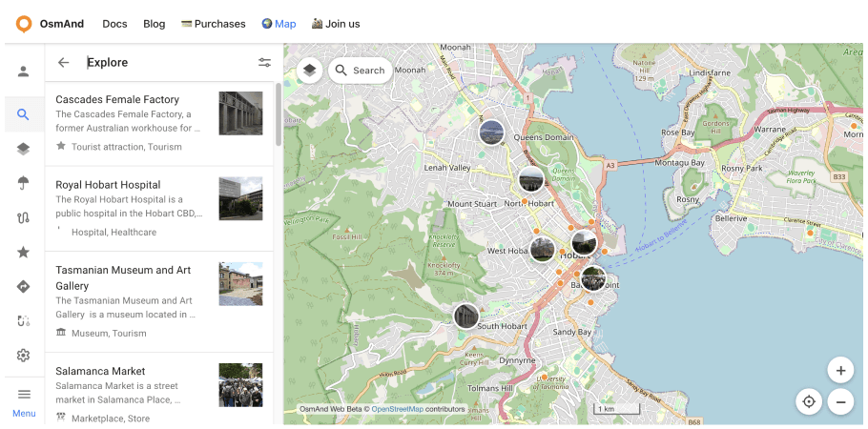The width and height of the screenshot is (868, 429).
Task: Open the Purchases menu item
Action: (213, 24)
